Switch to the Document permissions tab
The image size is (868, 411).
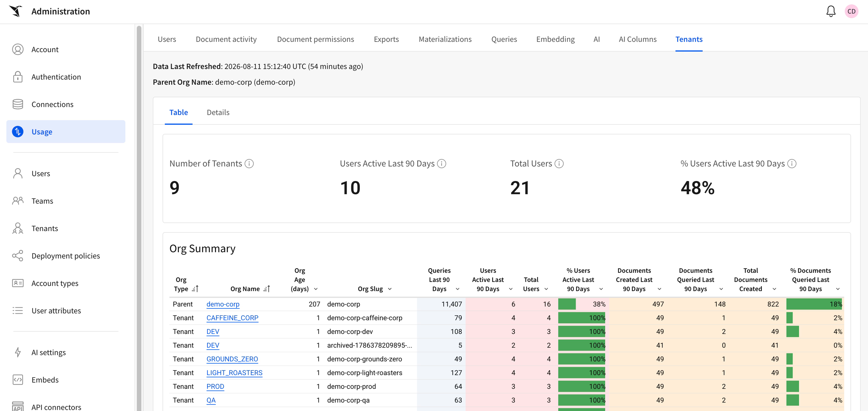pyautogui.click(x=315, y=39)
